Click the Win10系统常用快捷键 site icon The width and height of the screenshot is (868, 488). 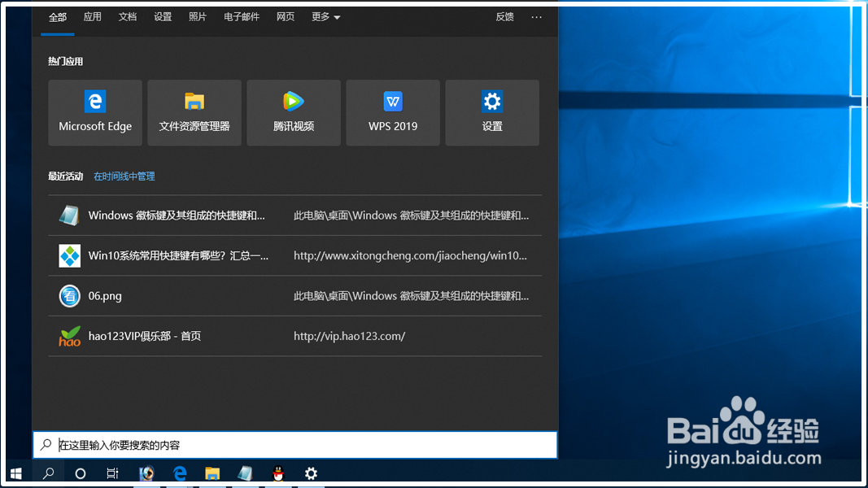(69, 255)
